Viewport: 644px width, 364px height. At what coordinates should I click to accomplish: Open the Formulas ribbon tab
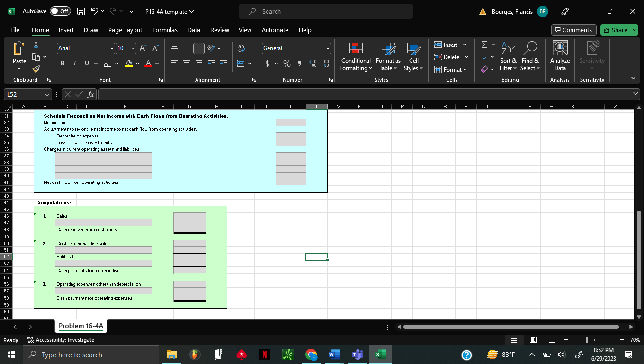(x=165, y=30)
